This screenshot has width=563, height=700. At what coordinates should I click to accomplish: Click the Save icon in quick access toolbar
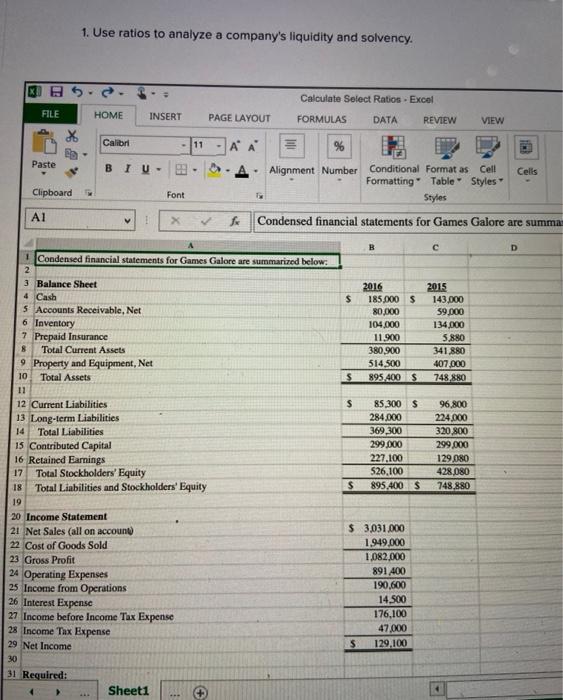57,92
